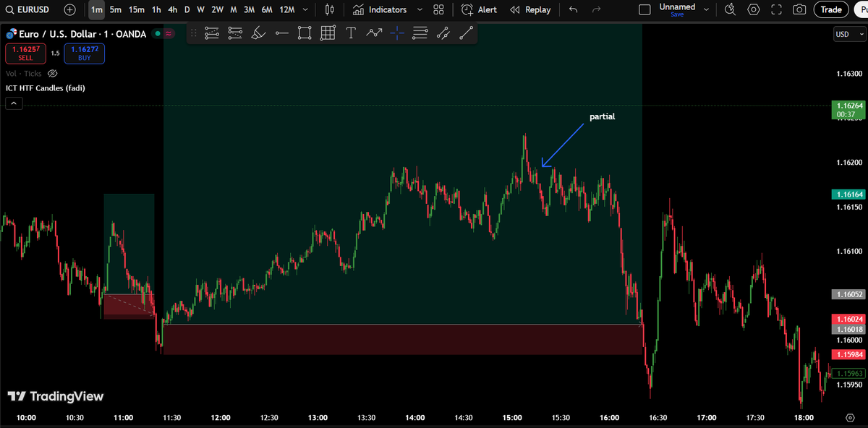868x428 pixels.
Task: Take a chart snapshot with the camera icon
Action: pos(799,9)
